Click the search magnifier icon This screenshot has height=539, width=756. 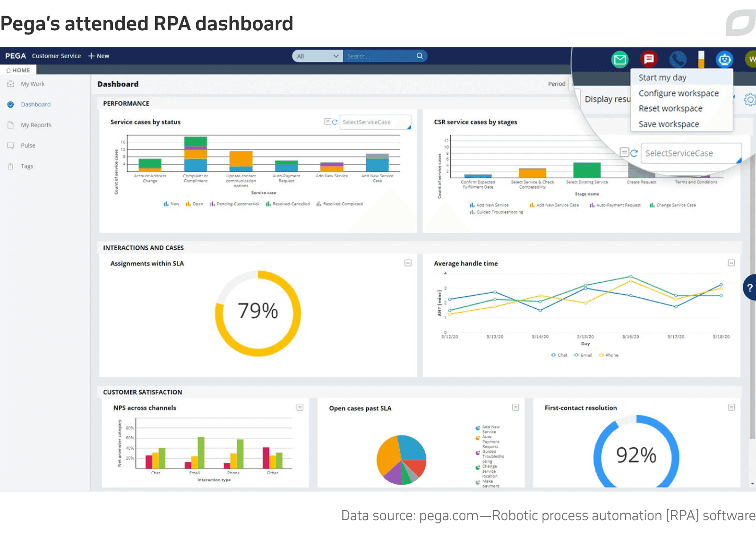pos(420,56)
